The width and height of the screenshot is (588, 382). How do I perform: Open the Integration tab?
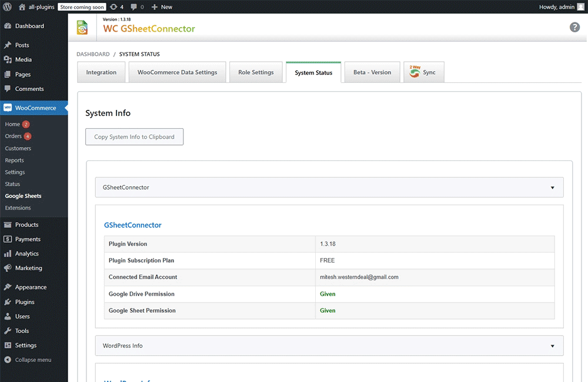(101, 72)
